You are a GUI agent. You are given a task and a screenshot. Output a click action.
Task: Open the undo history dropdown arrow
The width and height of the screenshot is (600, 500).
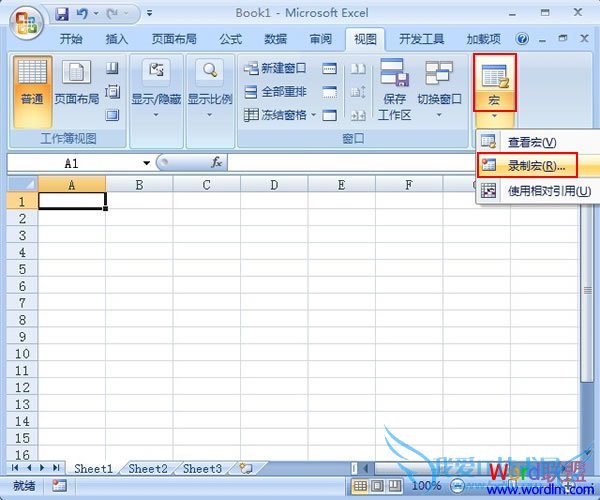pyautogui.click(x=96, y=14)
